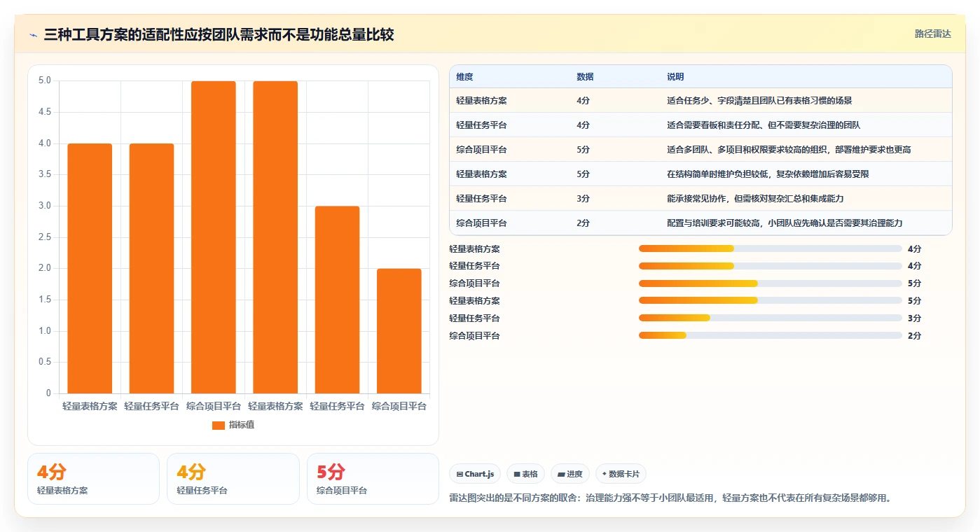Open the 4分 轻量任务平台 data card
This screenshot has width=980, height=532.
tap(233, 479)
